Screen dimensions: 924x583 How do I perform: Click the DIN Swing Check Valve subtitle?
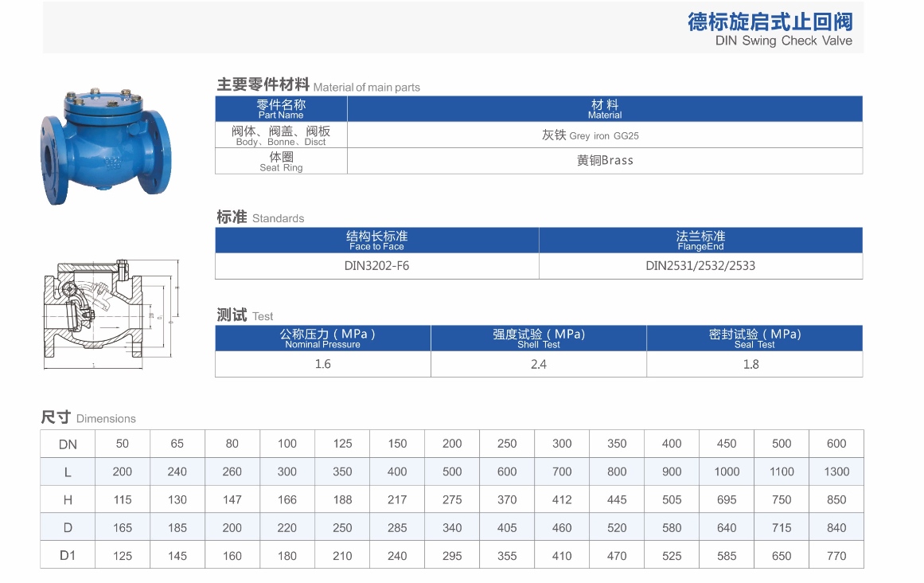(x=783, y=41)
